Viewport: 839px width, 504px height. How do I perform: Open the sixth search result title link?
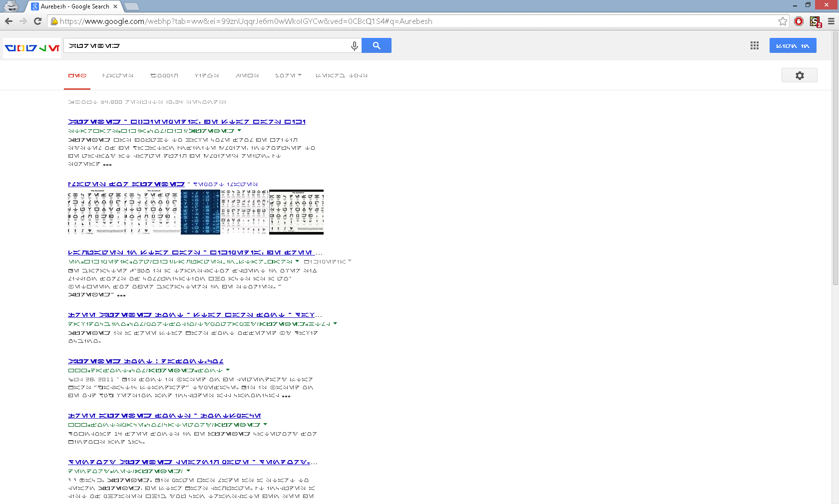[164, 416]
